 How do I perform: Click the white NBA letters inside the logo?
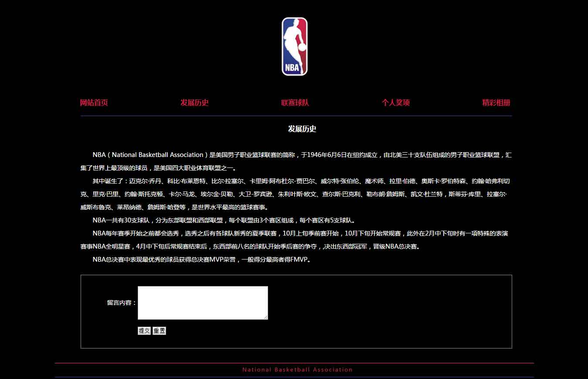[292, 68]
